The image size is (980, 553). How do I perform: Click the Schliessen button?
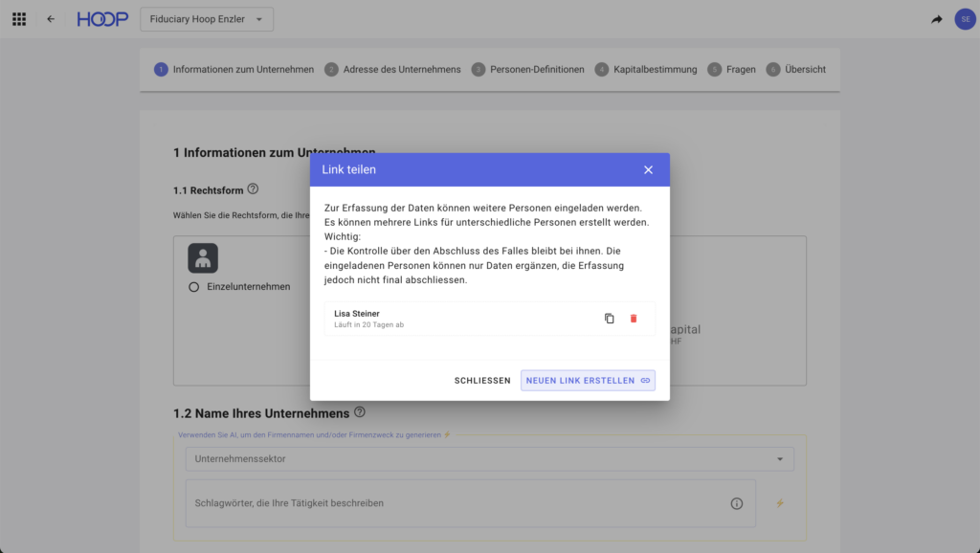482,381
